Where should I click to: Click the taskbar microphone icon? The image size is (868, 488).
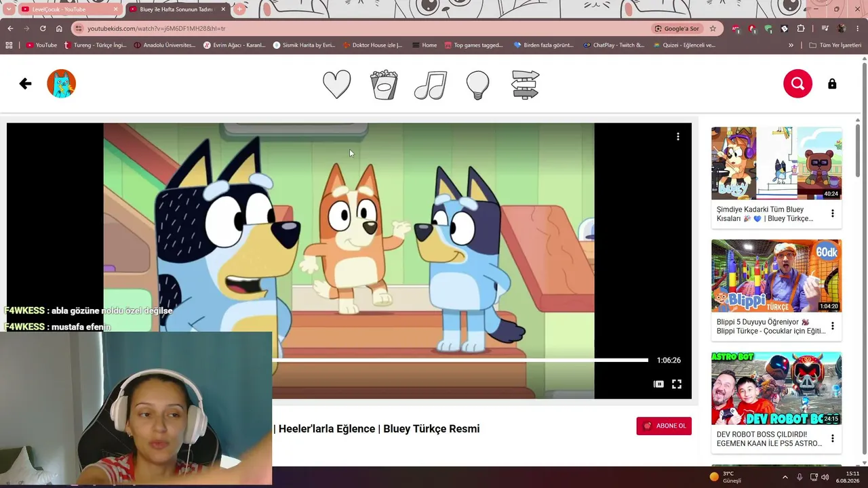pos(800,477)
